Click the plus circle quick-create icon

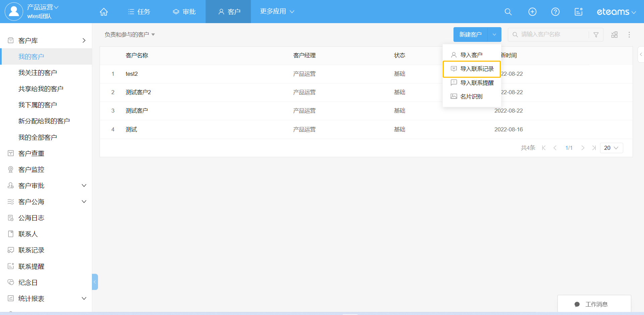click(x=532, y=12)
